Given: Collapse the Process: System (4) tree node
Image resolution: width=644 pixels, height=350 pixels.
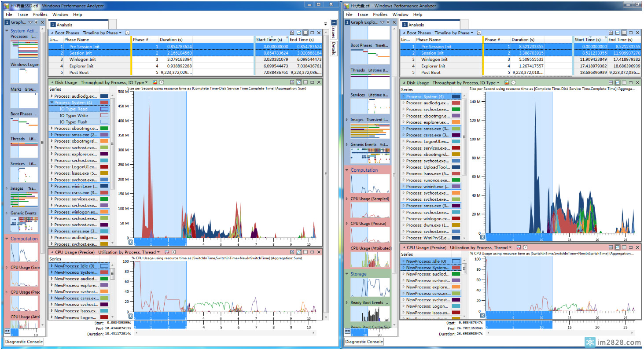Looking at the screenshot, I should click(52, 103).
